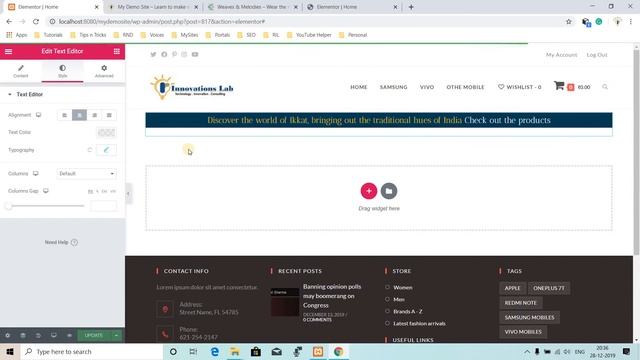This screenshot has width=640, height=360.
Task: Click the site search magnifier
Action: coord(605,87)
